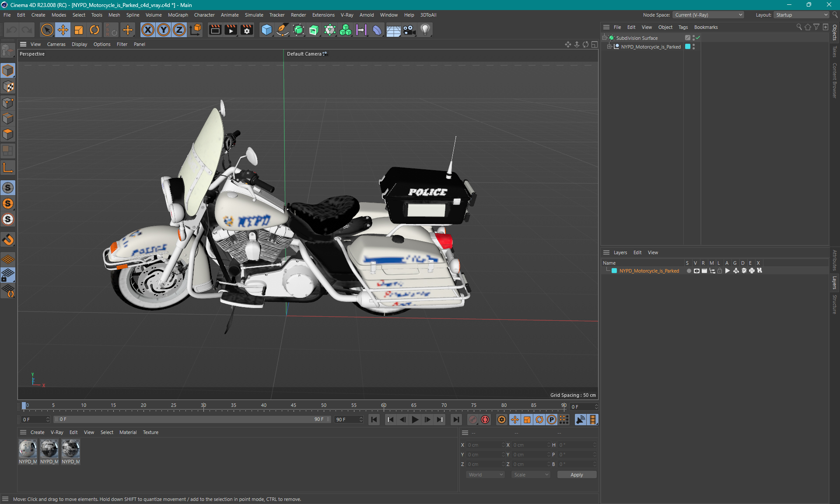Toggle X axis lock

tap(148, 30)
